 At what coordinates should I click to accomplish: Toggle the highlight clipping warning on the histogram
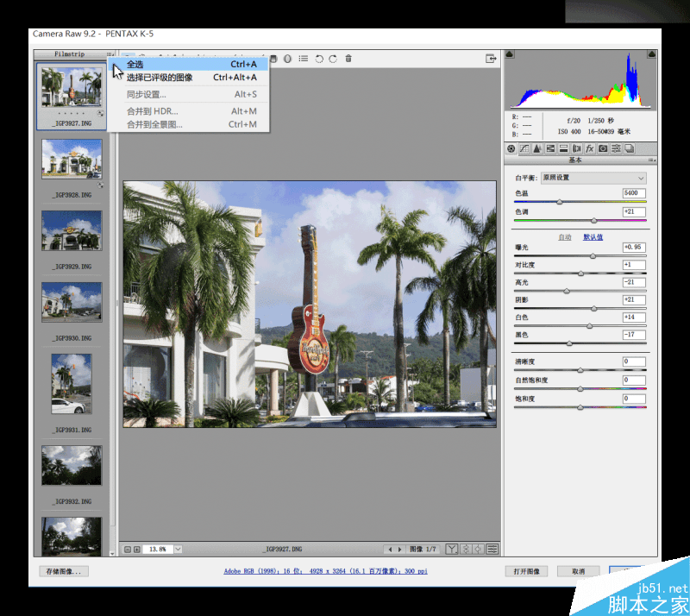coord(652,54)
